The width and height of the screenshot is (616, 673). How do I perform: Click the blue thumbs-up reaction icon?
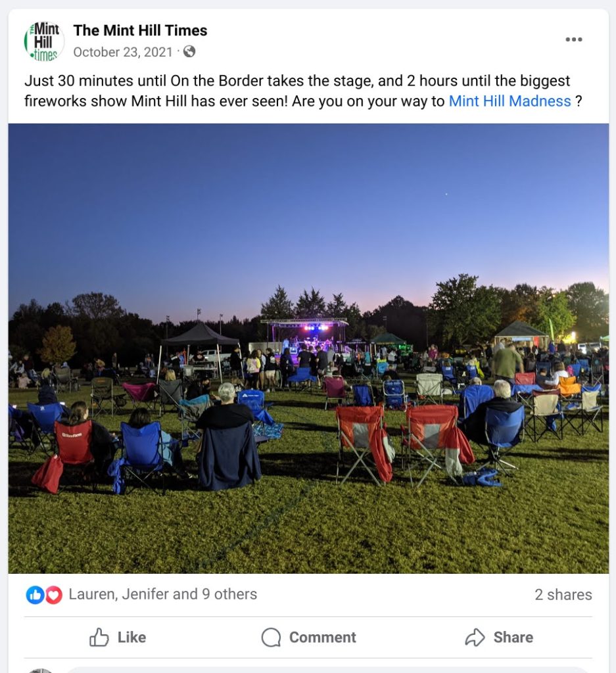point(36,595)
